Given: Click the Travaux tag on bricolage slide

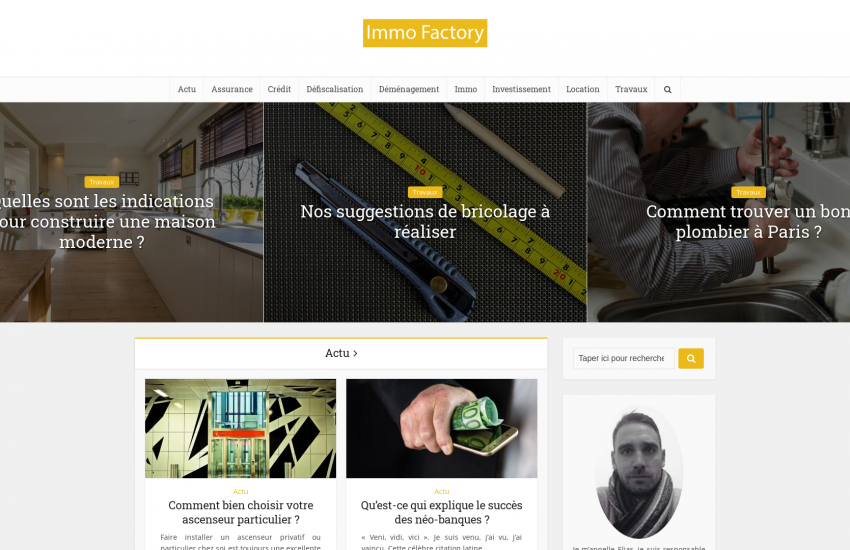Looking at the screenshot, I should [425, 192].
